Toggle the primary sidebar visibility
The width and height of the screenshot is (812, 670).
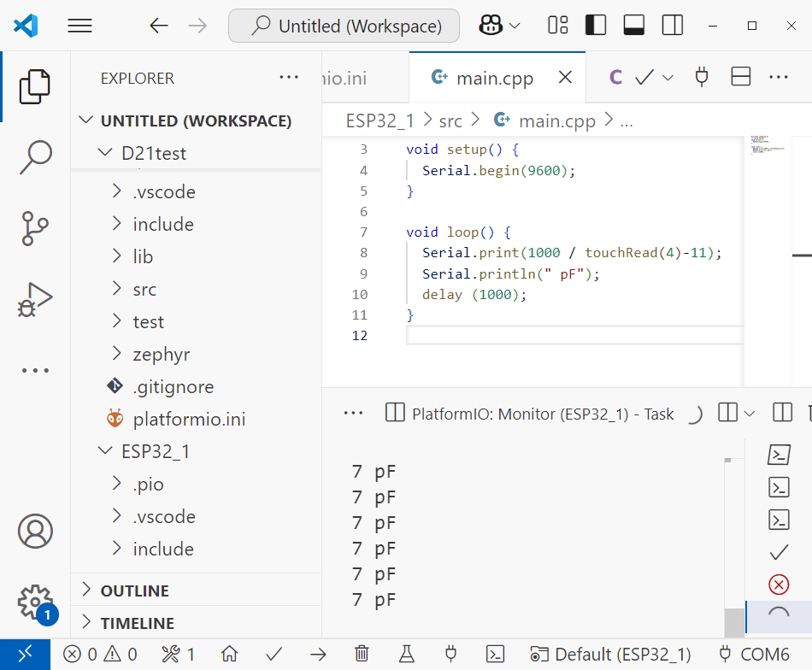point(596,26)
